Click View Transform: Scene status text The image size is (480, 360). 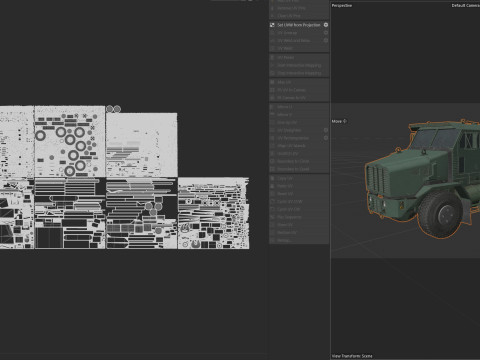click(352, 356)
